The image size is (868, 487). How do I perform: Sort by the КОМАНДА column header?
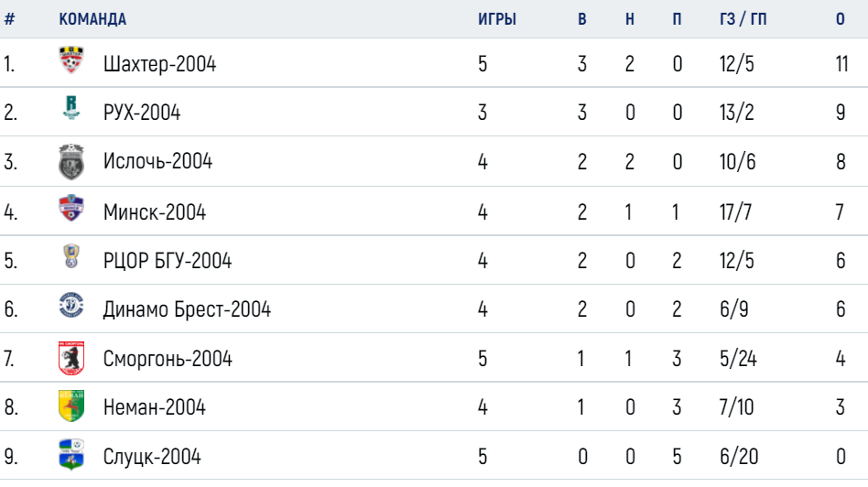point(92,19)
